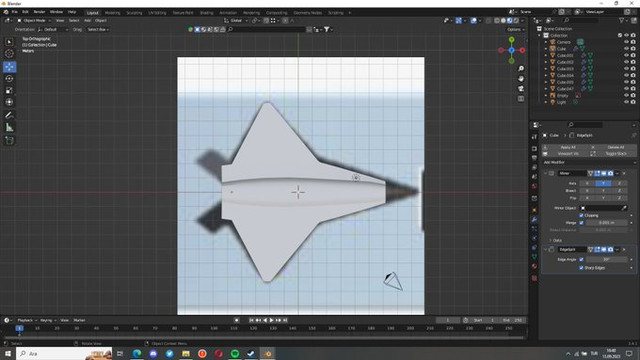The width and height of the screenshot is (640, 360).
Task: Click the green Y axis on navigation gizmo
Action: [x=511, y=40]
